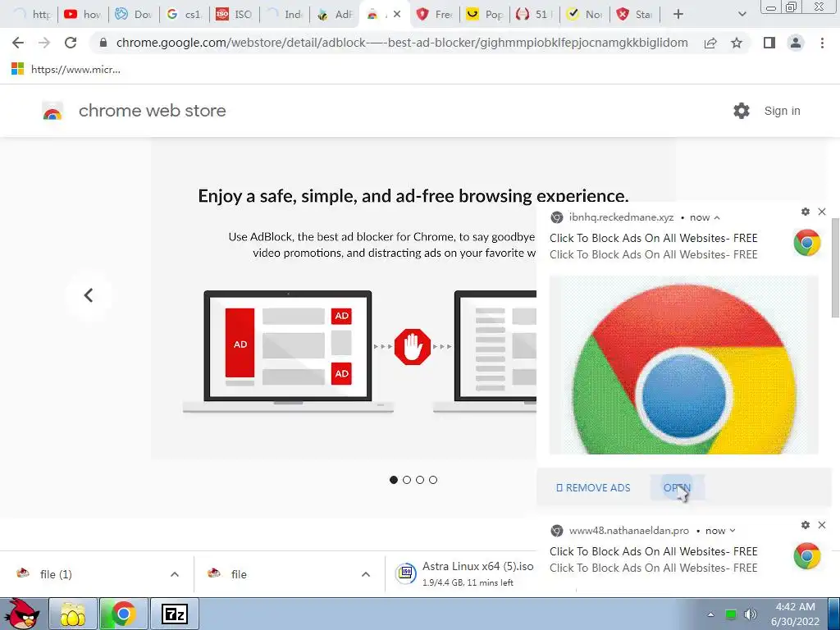Click Chrome icon in nathanaeldan notification
This screenshot has height=630, width=840.
point(807,557)
